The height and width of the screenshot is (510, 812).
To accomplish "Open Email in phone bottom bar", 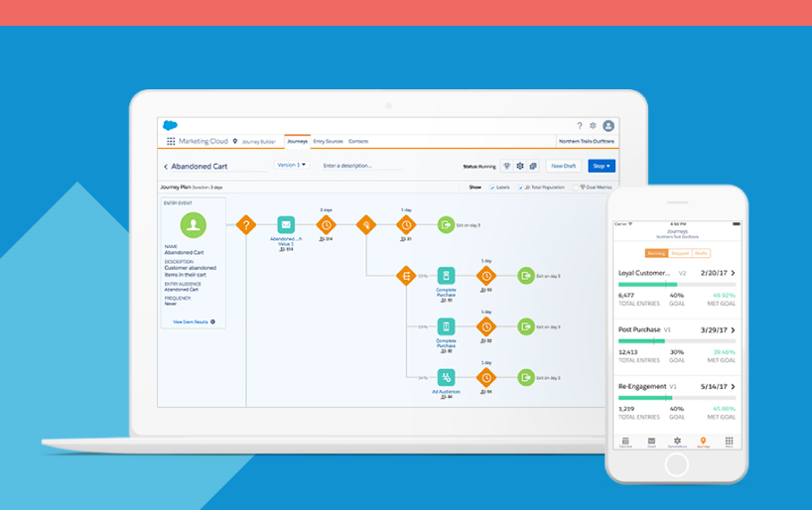I will [x=651, y=443].
